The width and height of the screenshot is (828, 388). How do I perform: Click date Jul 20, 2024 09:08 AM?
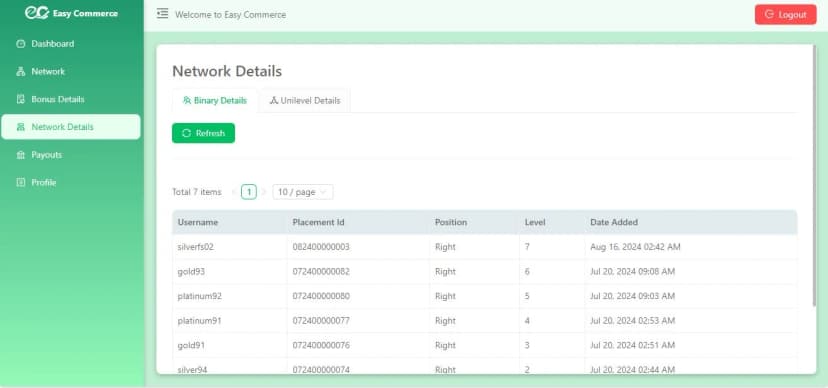(633, 271)
